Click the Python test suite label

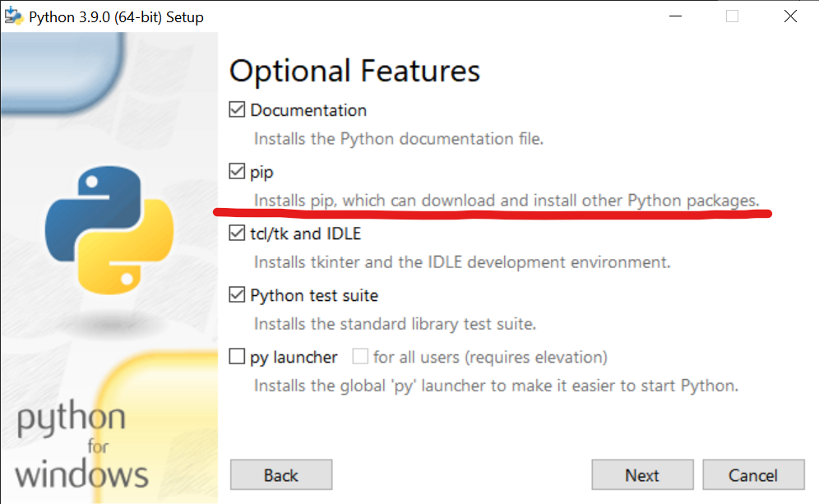coord(314,296)
